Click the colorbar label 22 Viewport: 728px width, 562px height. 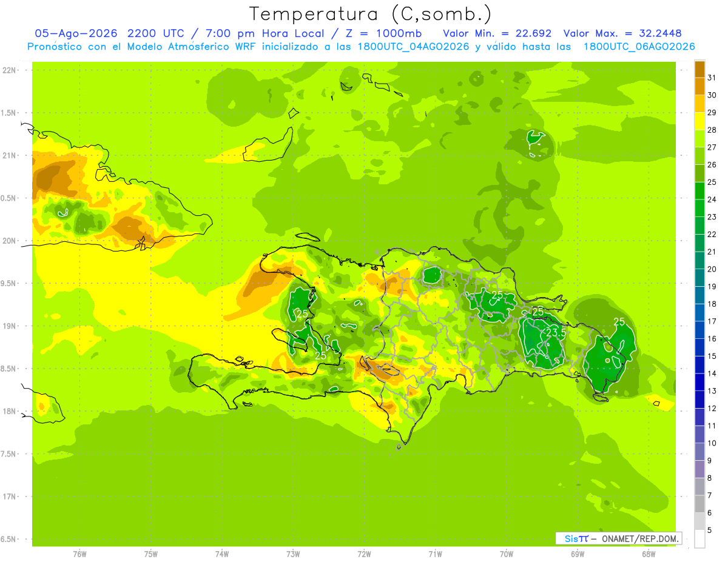(712, 235)
